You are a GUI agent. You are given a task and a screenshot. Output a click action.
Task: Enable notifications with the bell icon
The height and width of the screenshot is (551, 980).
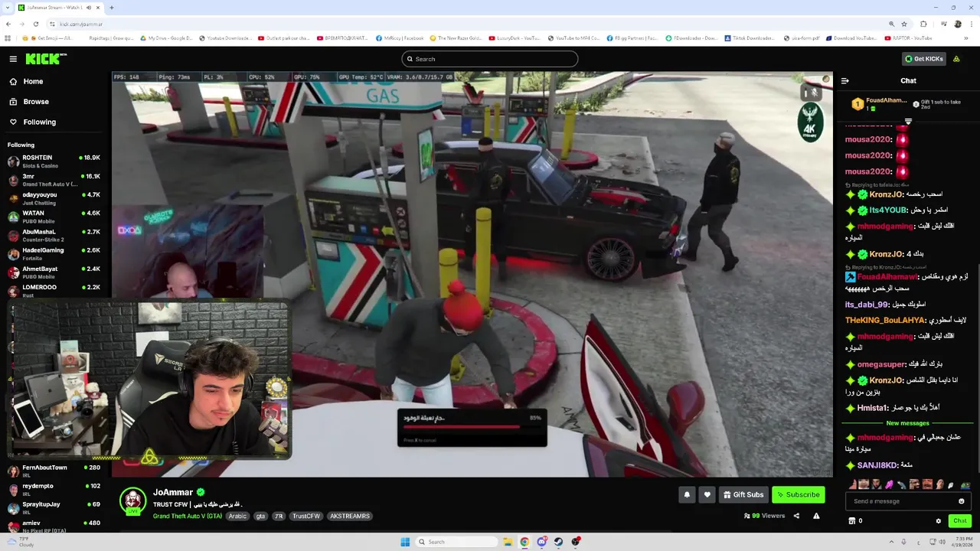tap(687, 494)
